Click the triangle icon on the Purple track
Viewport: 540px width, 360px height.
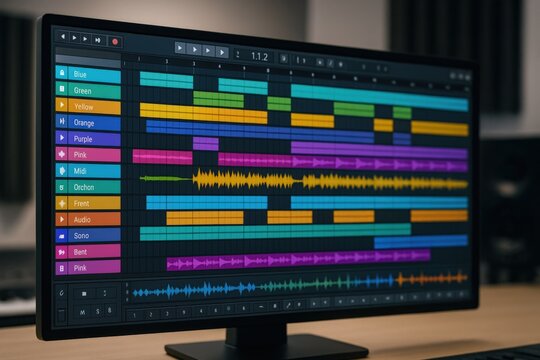click(x=62, y=137)
